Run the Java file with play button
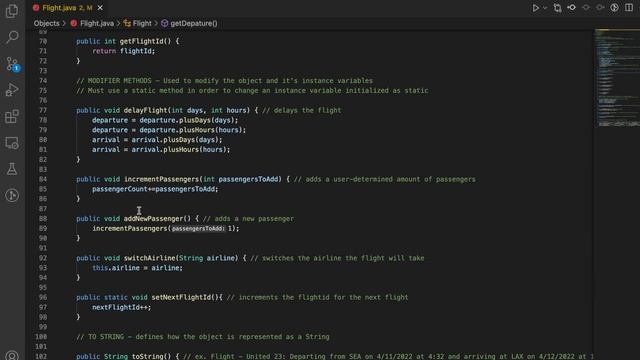 click(x=536, y=8)
